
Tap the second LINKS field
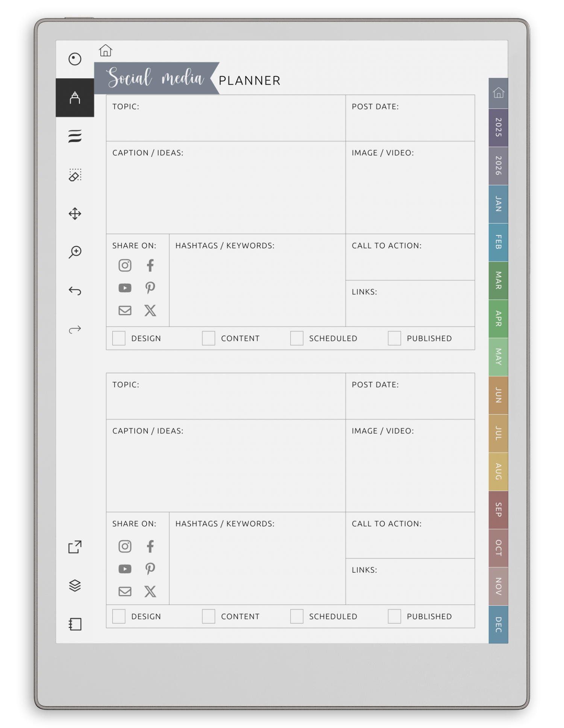point(410,582)
